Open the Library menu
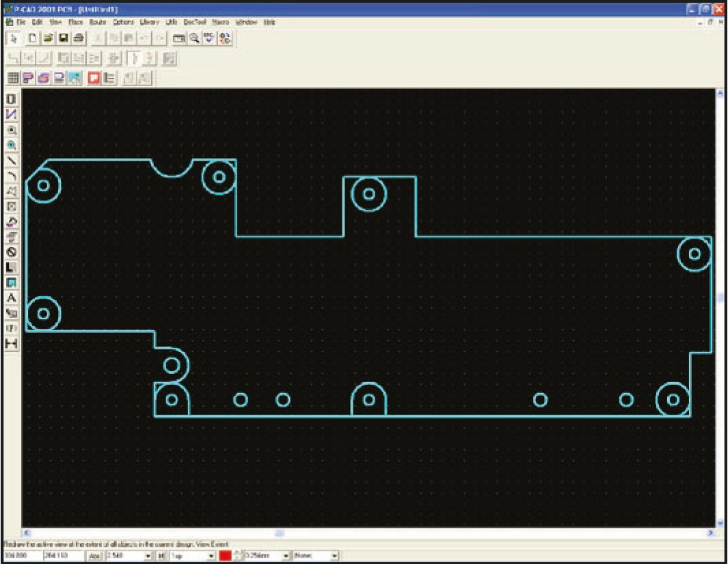Image resolution: width=728 pixels, height=564 pixels. 150,22
